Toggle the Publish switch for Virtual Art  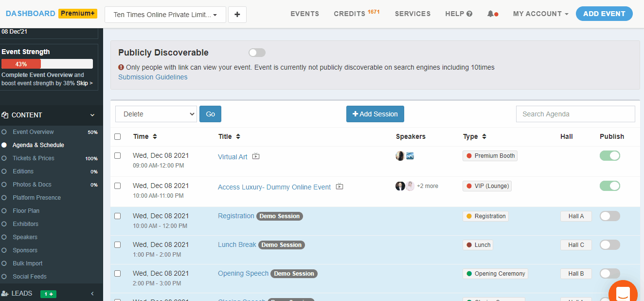pyautogui.click(x=610, y=156)
